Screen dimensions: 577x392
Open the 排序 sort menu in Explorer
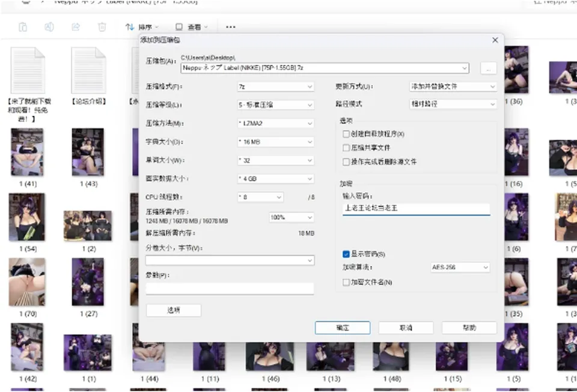point(142,27)
